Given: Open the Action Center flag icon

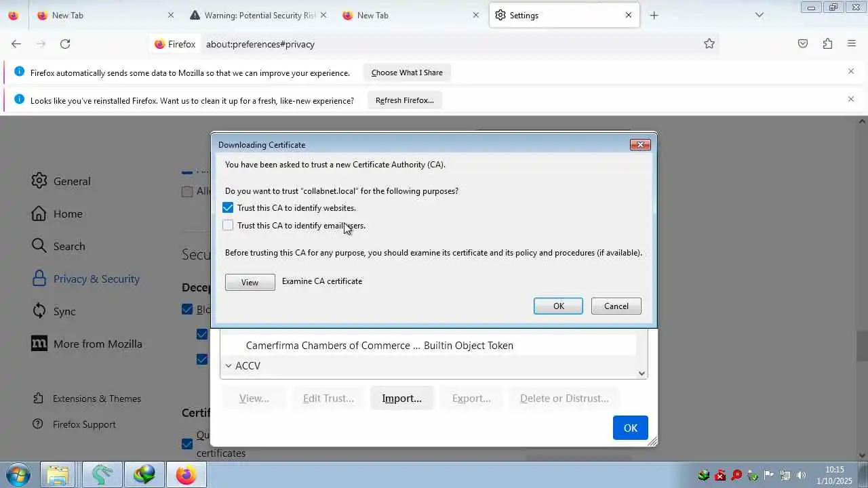Looking at the screenshot, I should (769, 475).
